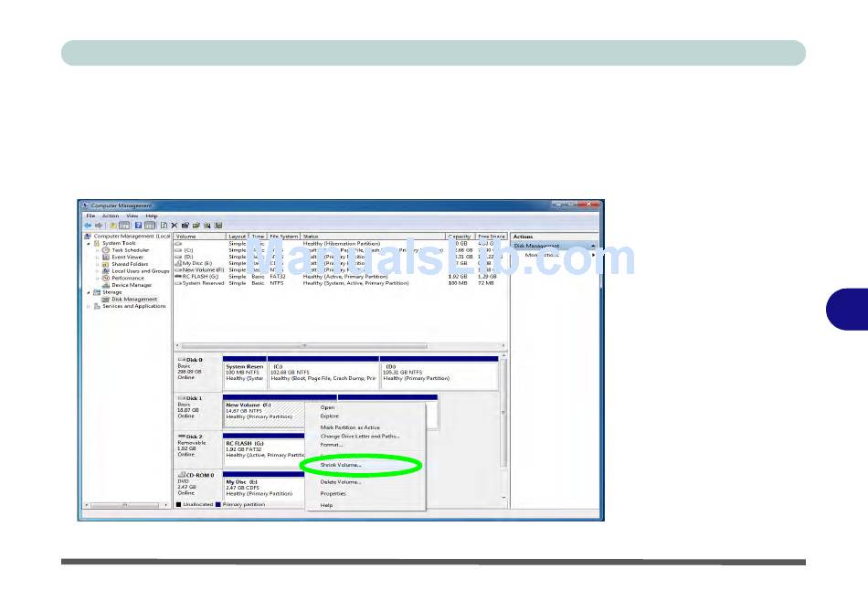
Task: Sort by the Status column header
Action: click(x=373, y=237)
